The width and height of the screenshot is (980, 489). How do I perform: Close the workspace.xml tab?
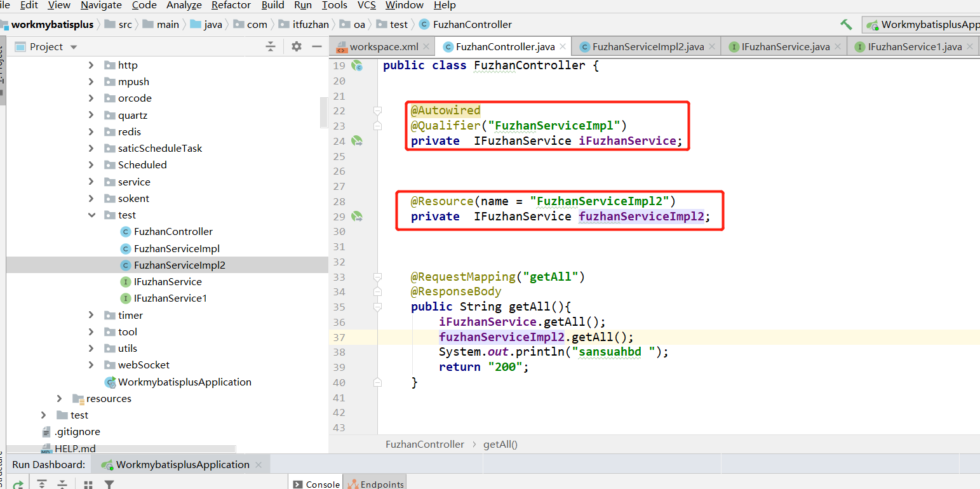tap(426, 46)
